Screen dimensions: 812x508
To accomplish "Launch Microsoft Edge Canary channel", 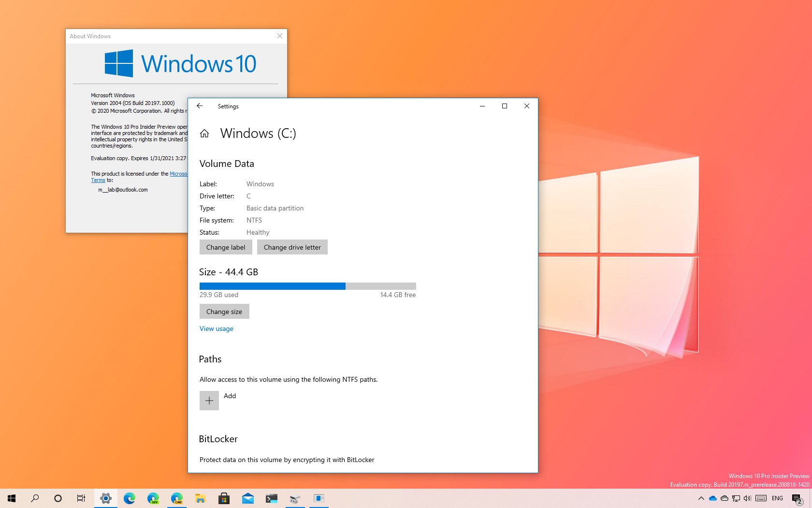I will (177, 498).
